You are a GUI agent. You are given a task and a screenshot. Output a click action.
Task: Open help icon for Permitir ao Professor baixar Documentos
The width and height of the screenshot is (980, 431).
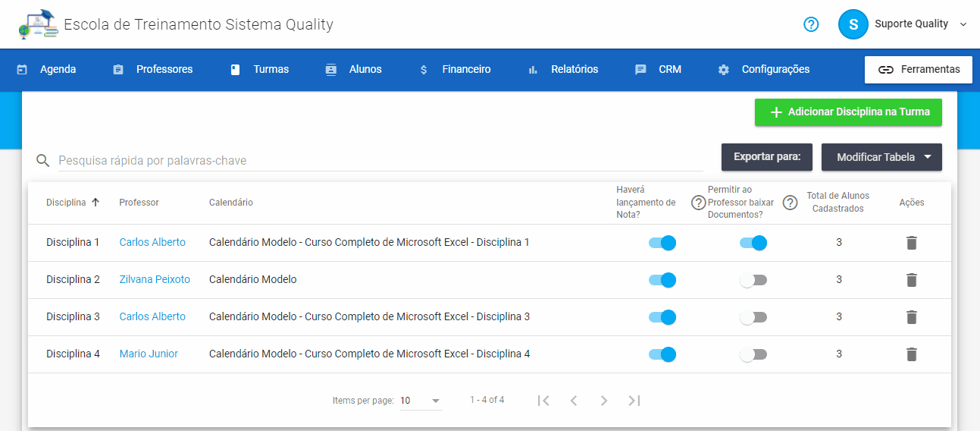[790, 203]
